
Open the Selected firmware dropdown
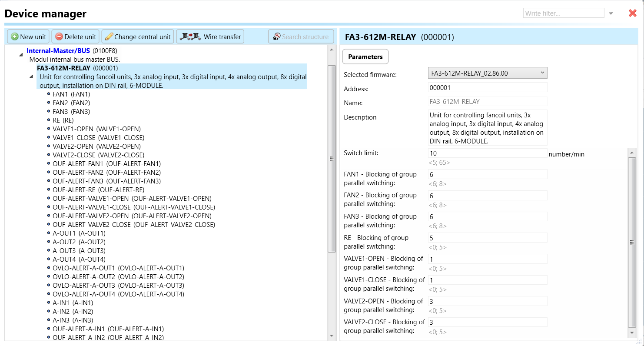coord(487,73)
